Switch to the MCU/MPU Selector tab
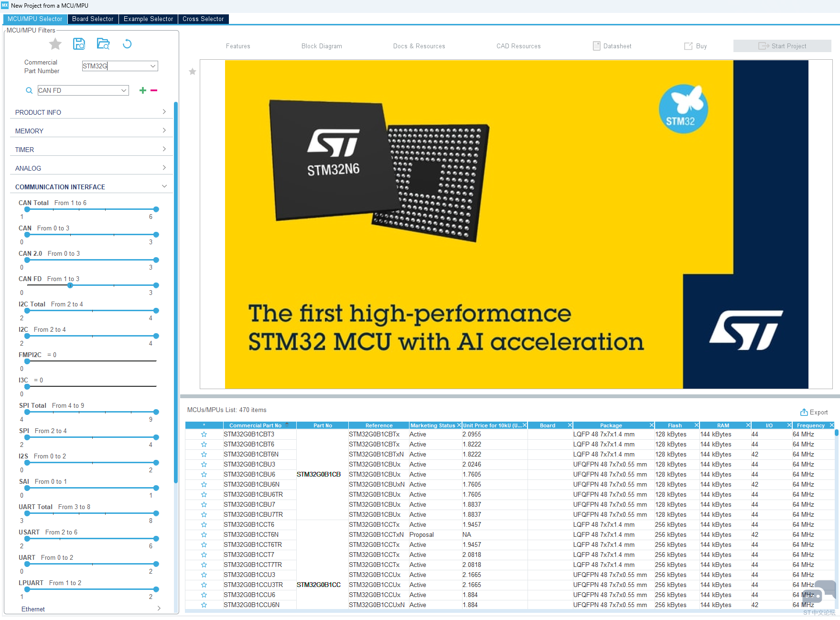This screenshot has width=840, height=620. point(35,19)
